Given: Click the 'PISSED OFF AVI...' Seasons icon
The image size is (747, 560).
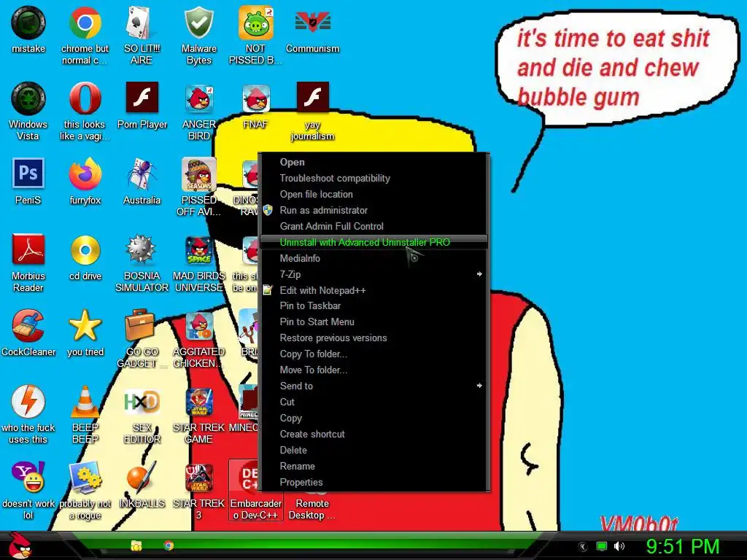Looking at the screenshot, I should coord(198,174).
